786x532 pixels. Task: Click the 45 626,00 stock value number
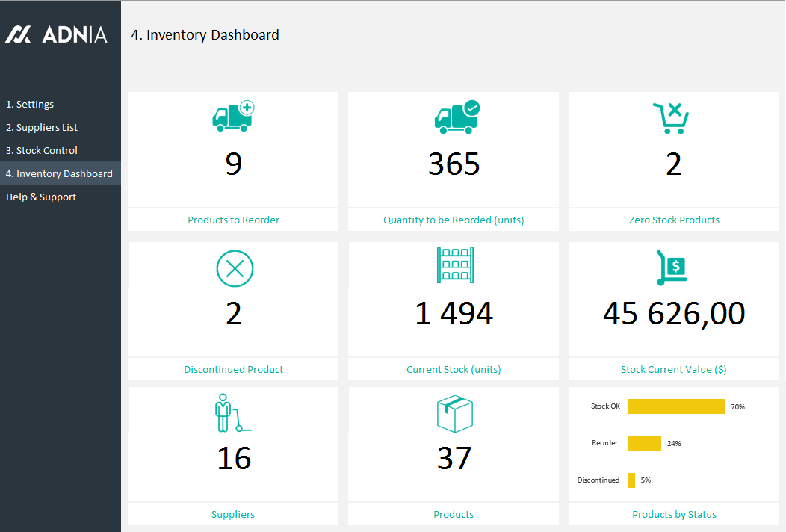[674, 314]
